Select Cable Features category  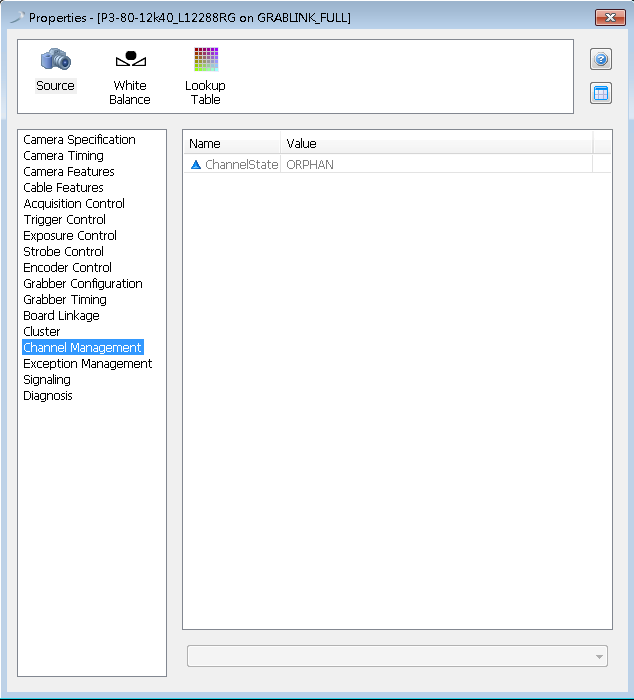click(x=63, y=188)
